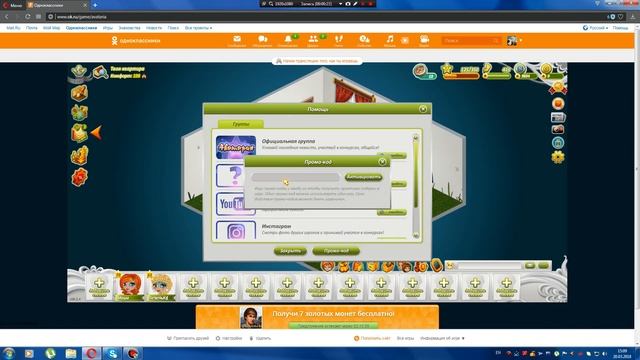Open music note icon in orange bar
Image resolution: width=640 pixels, height=360 pixels.
point(390,40)
